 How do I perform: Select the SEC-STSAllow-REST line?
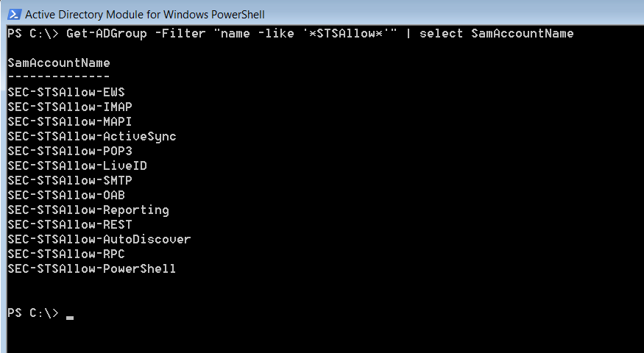[x=70, y=224]
